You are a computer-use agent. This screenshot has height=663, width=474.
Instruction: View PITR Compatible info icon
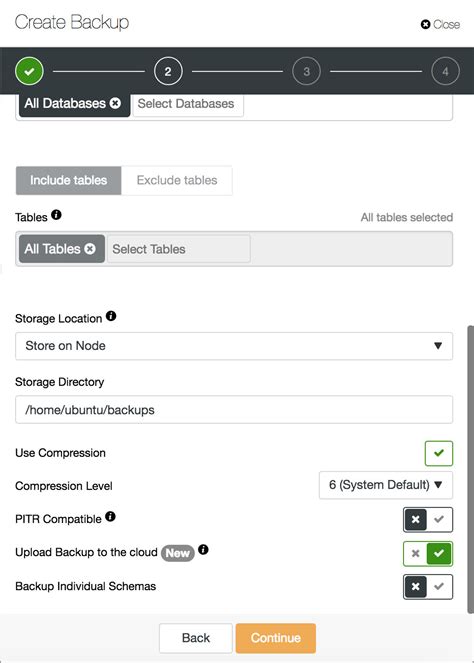point(110,516)
